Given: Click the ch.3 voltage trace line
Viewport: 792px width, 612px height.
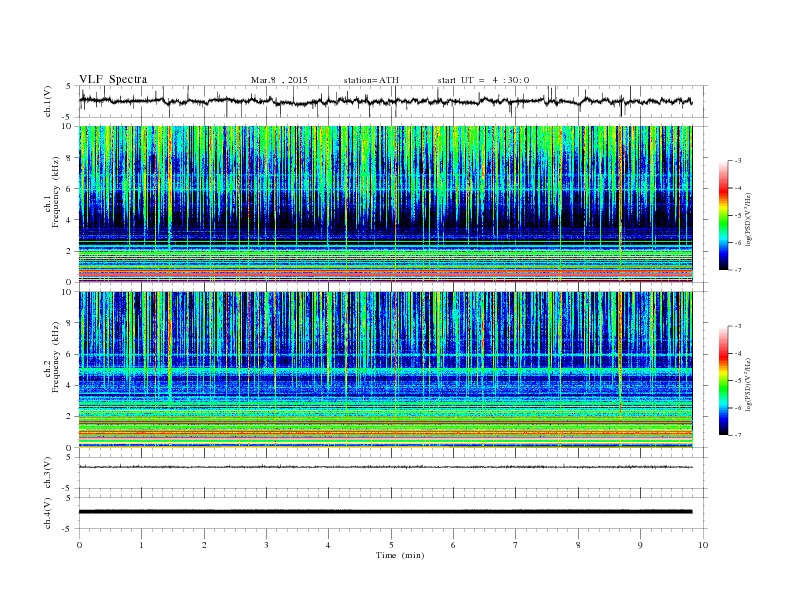Looking at the screenshot, I should (385, 467).
